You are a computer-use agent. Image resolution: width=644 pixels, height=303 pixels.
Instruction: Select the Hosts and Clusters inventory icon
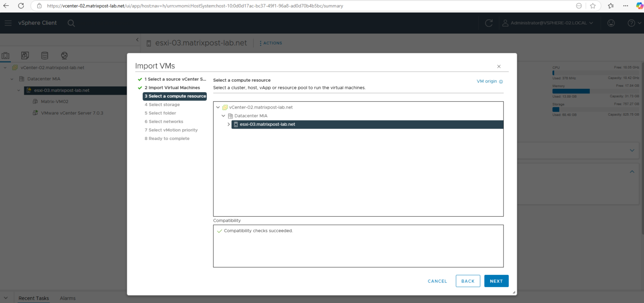tap(6, 55)
